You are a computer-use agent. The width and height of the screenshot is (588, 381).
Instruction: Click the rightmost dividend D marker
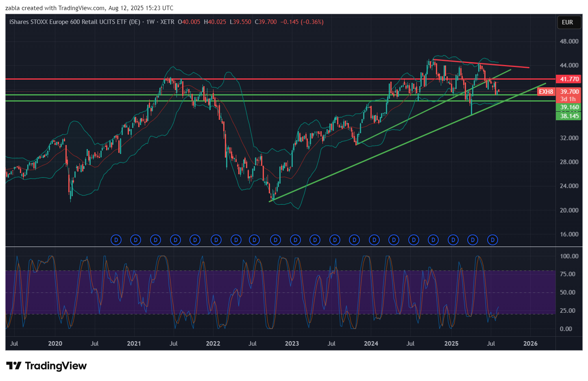[x=492, y=240]
